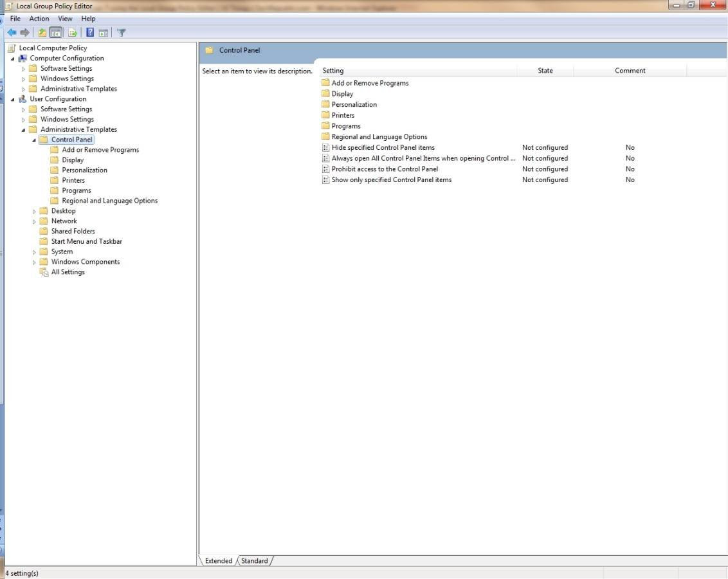Open the Action menu
Image resolution: width=728 pixels, height=579 pixels.
click(39, 19)
